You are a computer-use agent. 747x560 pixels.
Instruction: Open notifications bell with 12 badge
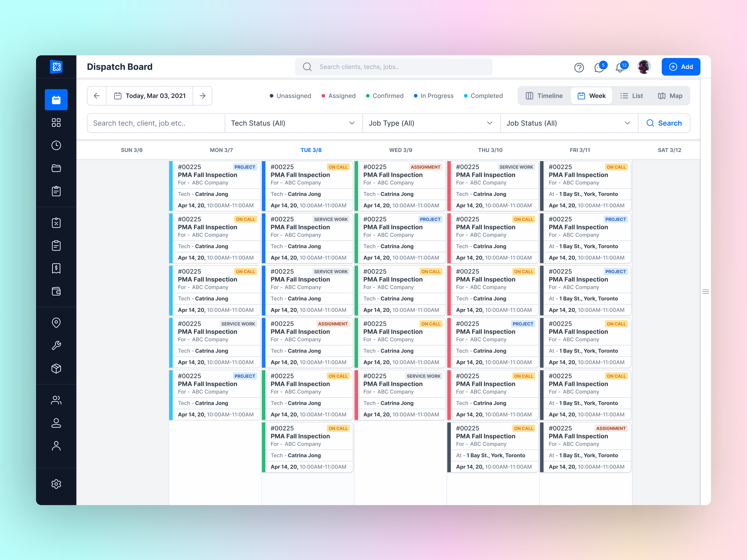[x=620, y=67]
